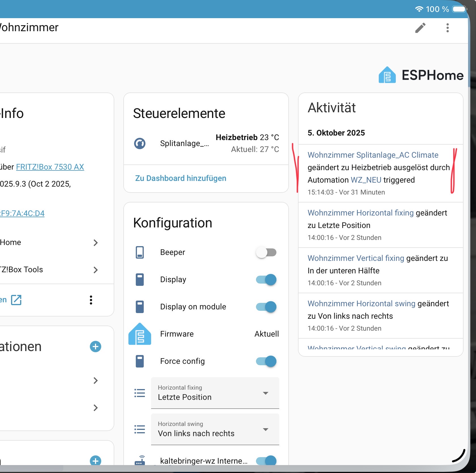Click the plus icon next to Automationen

[96, 347]
